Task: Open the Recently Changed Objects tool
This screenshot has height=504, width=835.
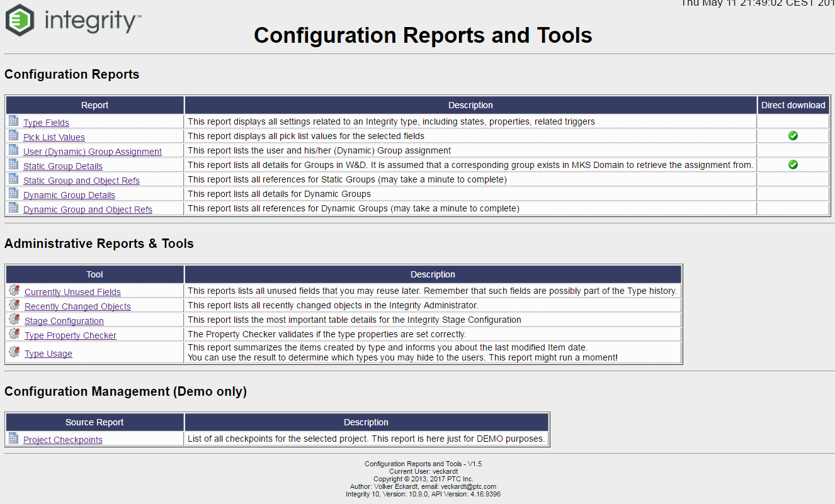Action: pyautogui.click(x=77, y=306)
